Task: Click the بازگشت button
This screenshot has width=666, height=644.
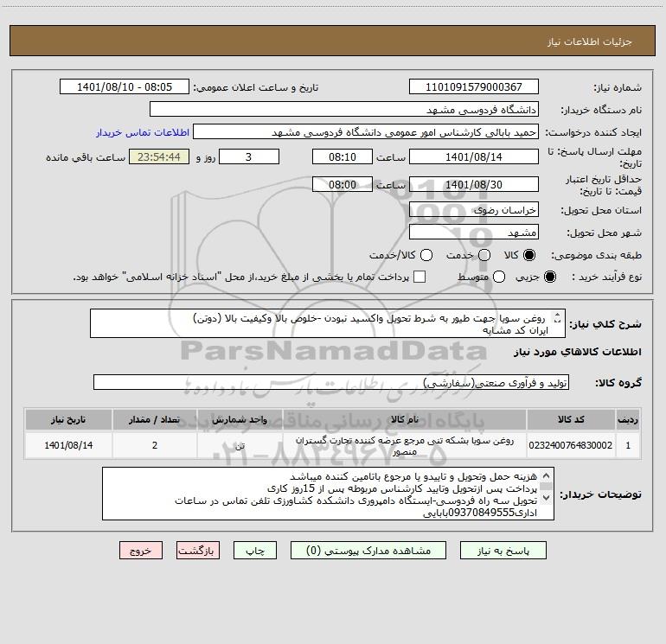Action: pyautogui.click(x=198, y=550)
